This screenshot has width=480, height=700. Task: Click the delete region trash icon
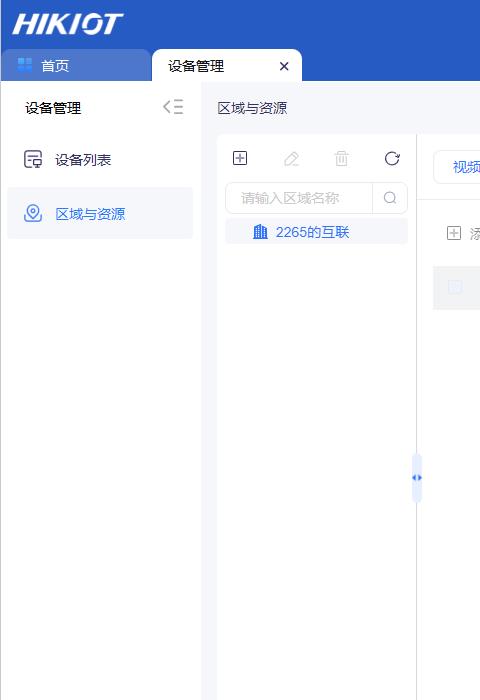point(342,158)
